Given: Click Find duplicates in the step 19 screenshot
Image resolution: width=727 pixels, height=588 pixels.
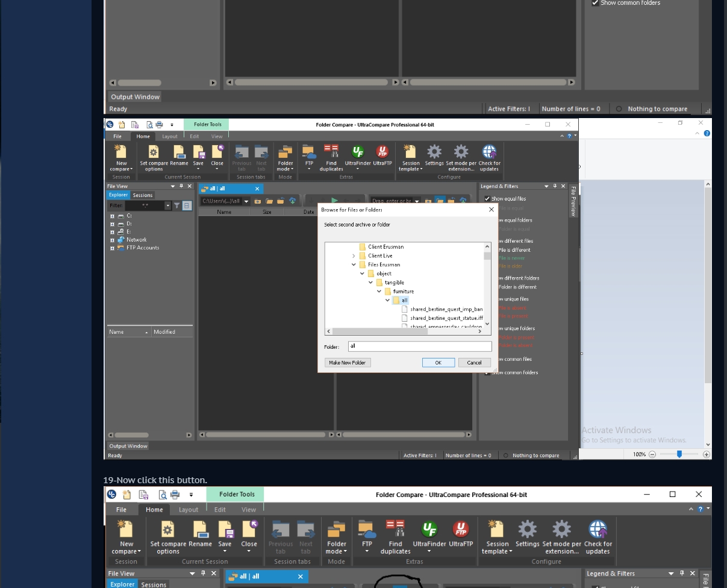Looking at the screenshot, I should click(395, 537).
